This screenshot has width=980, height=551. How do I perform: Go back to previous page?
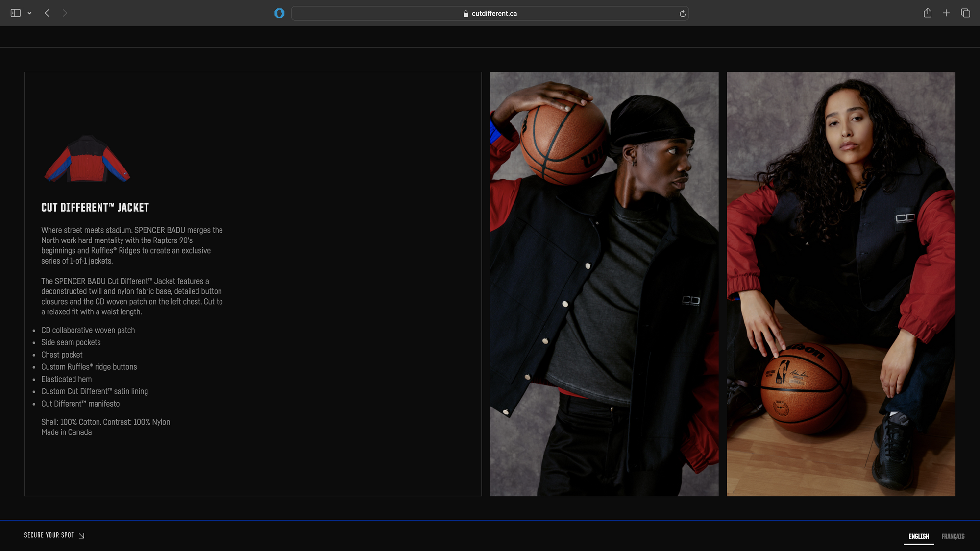47,13
